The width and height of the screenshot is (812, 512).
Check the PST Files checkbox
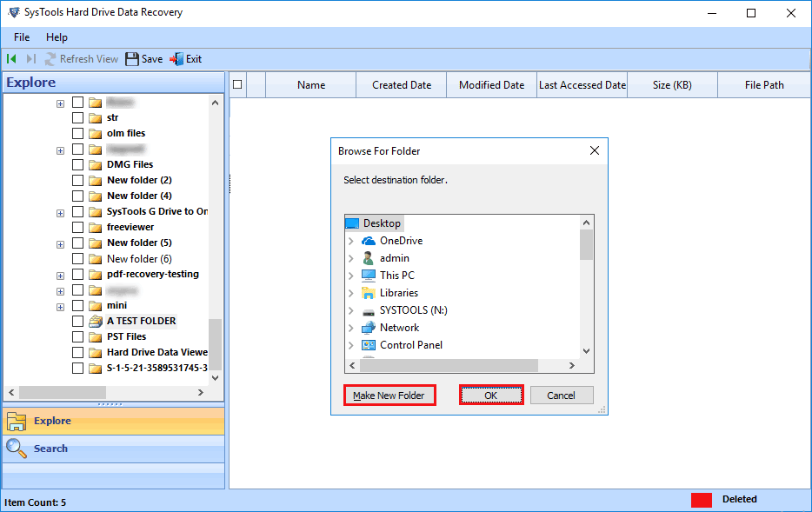click(77, 336)
